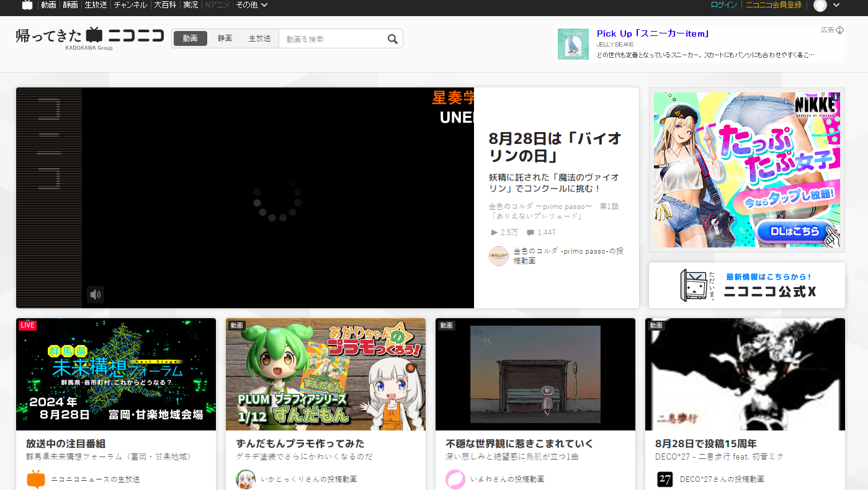Image resolution: width=868 pixels, height=490 pixels.
Task: Click the DECO*27 uploader icon
Action: tap(665, 479)
